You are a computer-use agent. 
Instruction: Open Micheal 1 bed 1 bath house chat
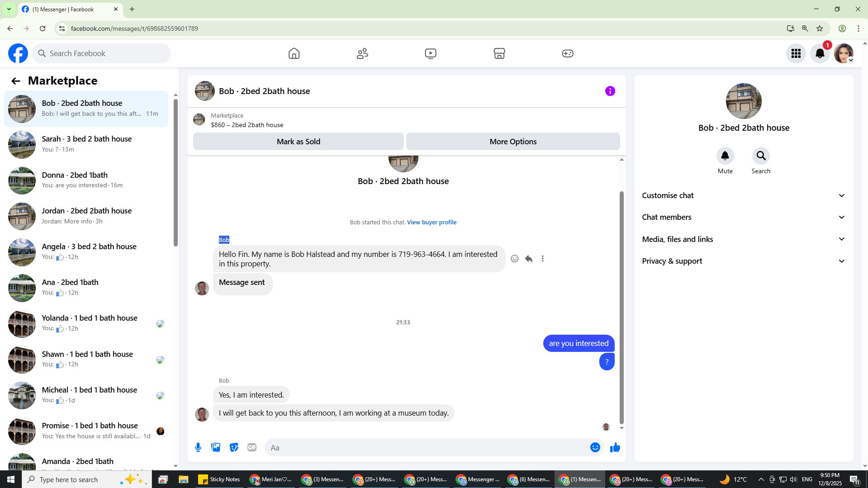tap(86, 395)
